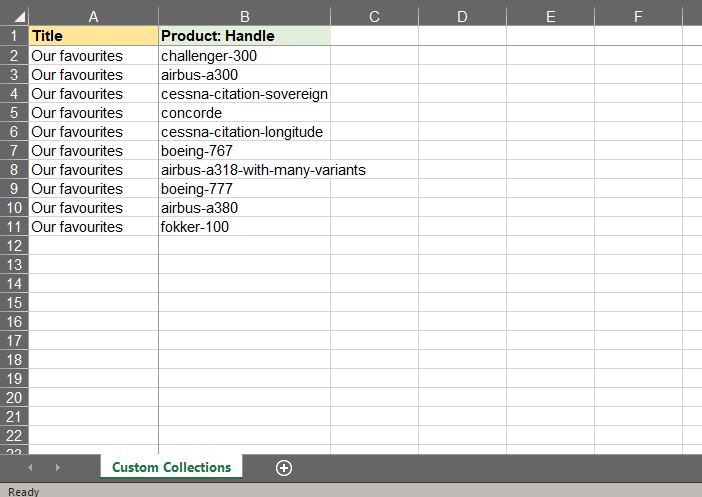Click the previous sheet navigation arrow
The height and width of the screenshot is (497, 702).
coord(30,467)
